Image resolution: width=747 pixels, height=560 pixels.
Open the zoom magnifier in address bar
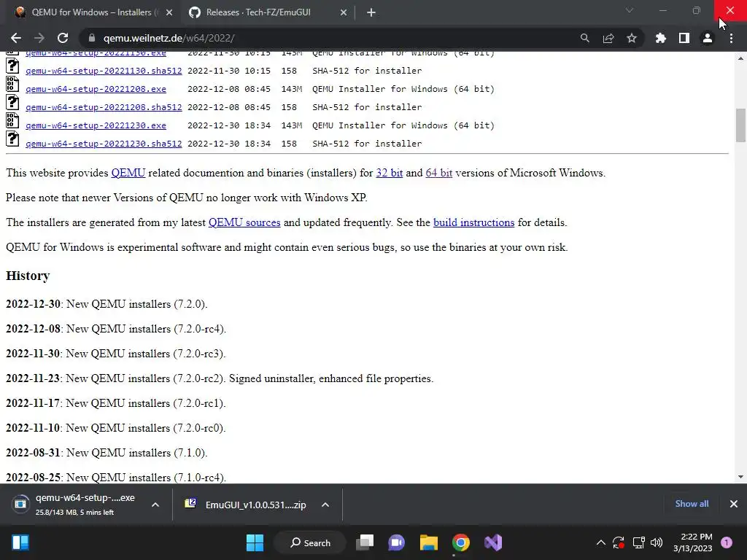coord(584,38)
